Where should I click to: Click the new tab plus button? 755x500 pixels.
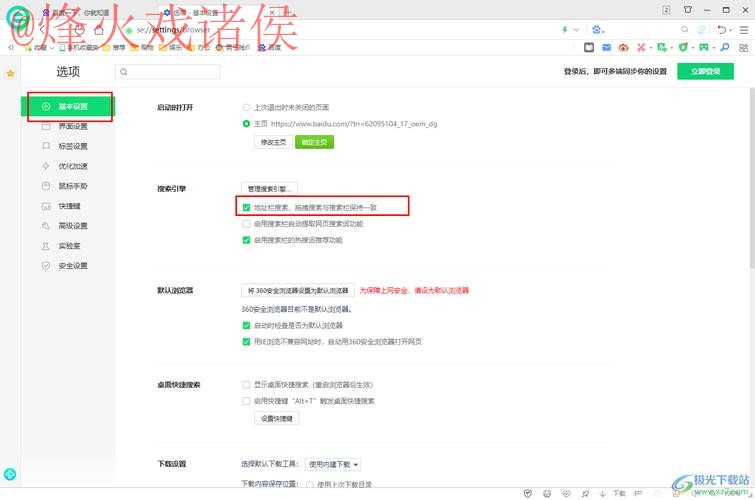[x=287, y=12]
